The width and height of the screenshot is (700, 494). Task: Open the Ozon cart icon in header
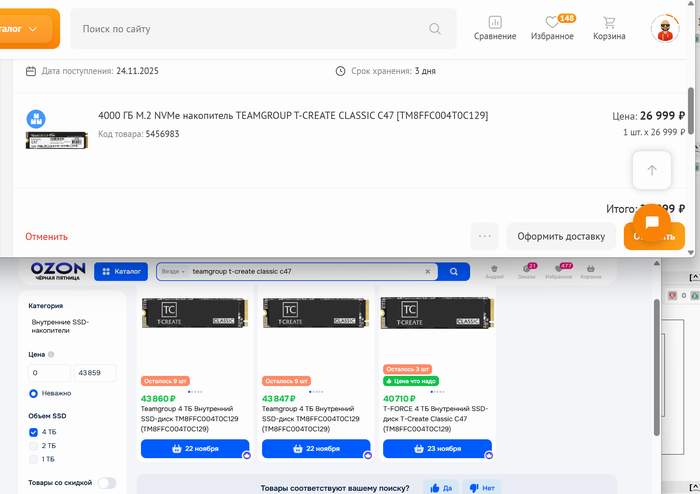[x=591, y=271]
